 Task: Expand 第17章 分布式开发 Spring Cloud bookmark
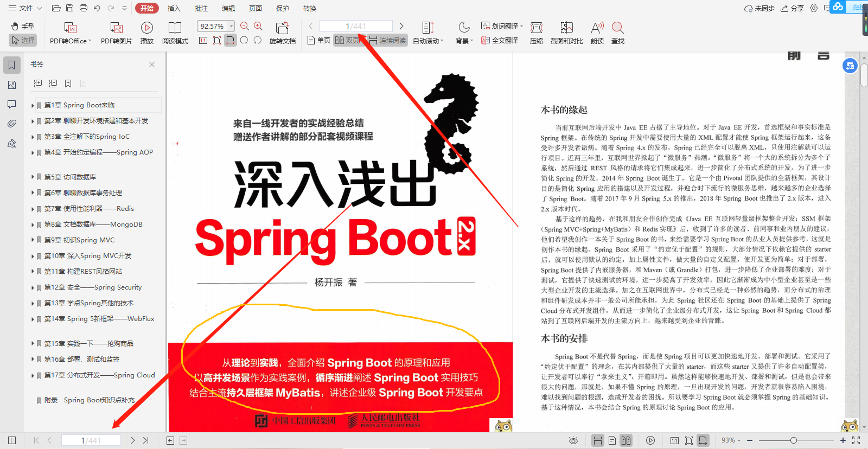(x=33, y=375)
